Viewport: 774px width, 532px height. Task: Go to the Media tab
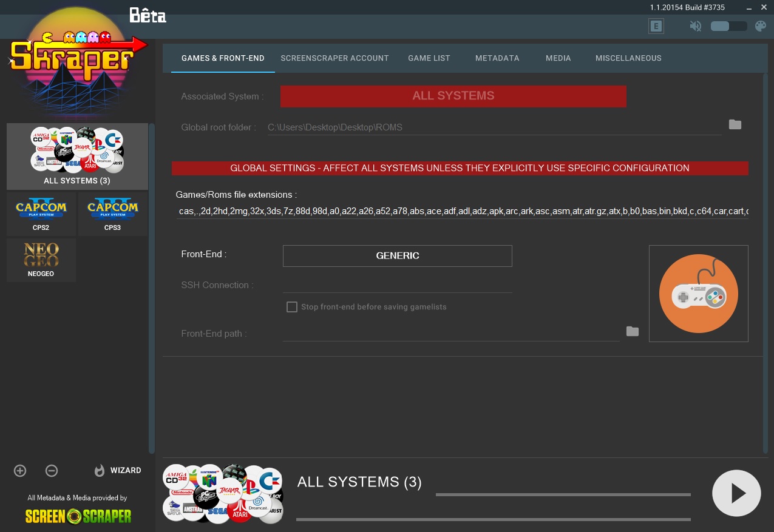[x=558, y=58]
